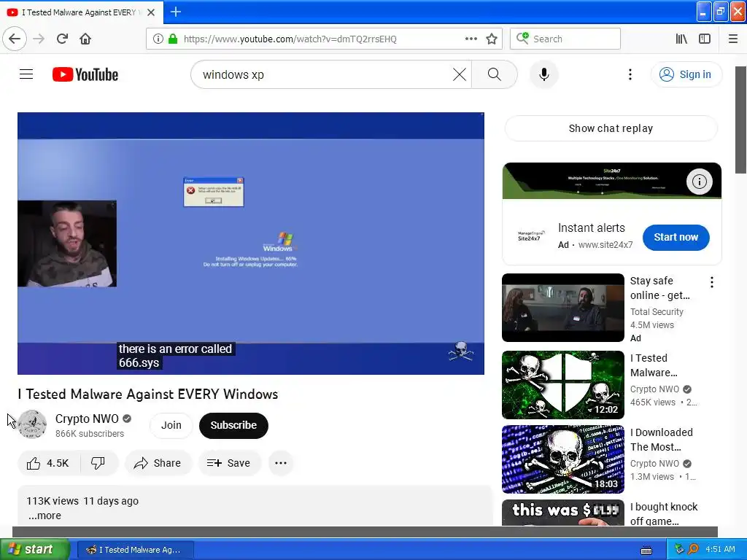Search with your voice microphone button
The height and width of the screenshot is (560, 747).
pos(543,74)
